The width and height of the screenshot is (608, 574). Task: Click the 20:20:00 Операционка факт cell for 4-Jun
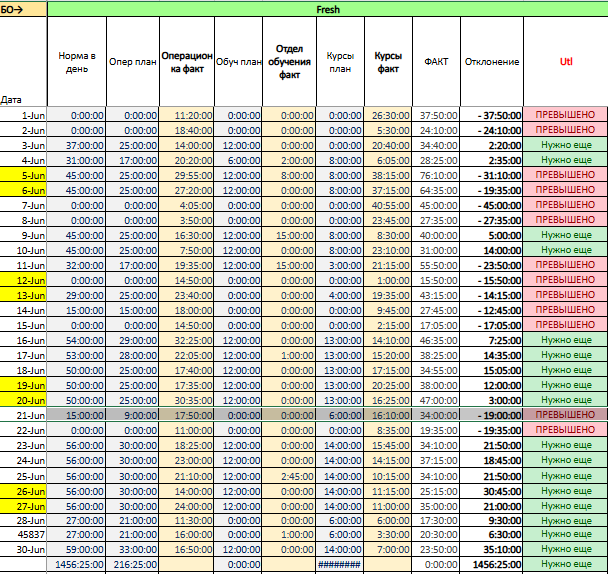pos(187,161)
